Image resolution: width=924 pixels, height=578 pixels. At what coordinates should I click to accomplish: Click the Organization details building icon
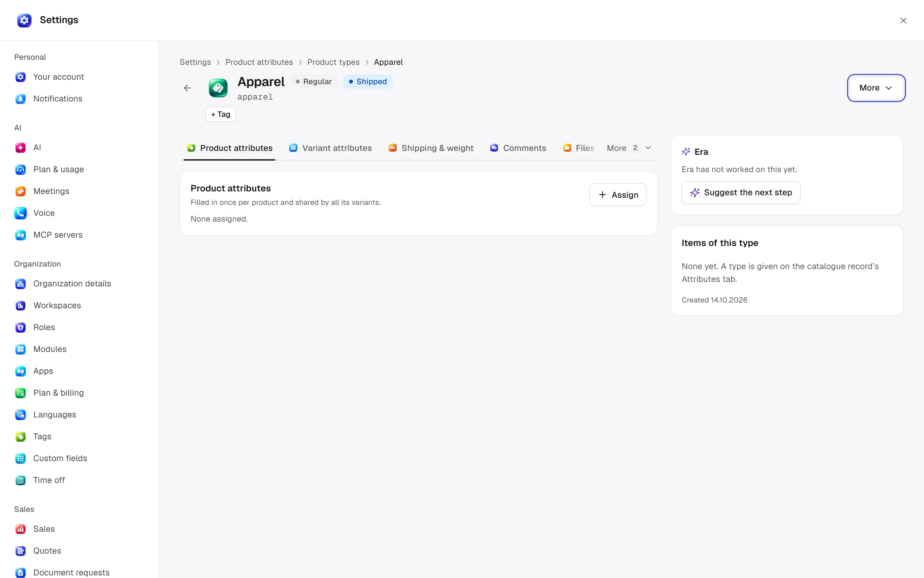pos(21,284)
